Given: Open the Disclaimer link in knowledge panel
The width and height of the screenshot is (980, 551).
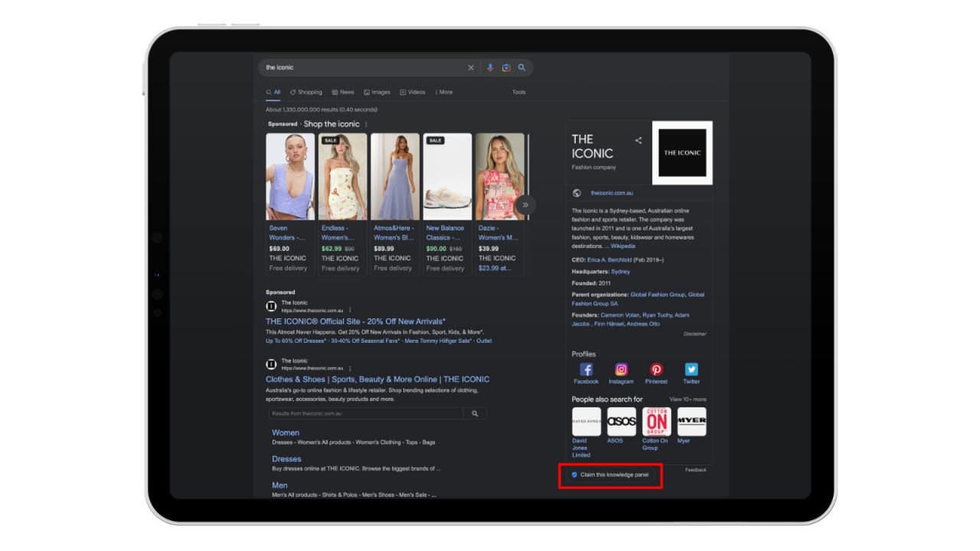Looking at the screenshot, I should point(695,334).
